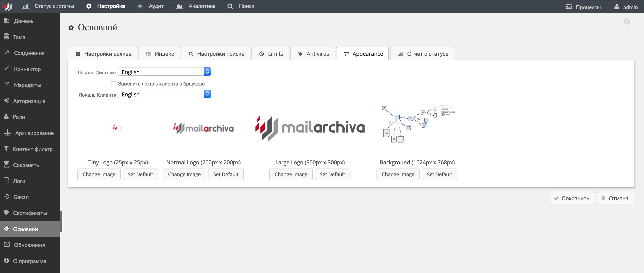Open the Поиск menu item

[x=246, y=6]
